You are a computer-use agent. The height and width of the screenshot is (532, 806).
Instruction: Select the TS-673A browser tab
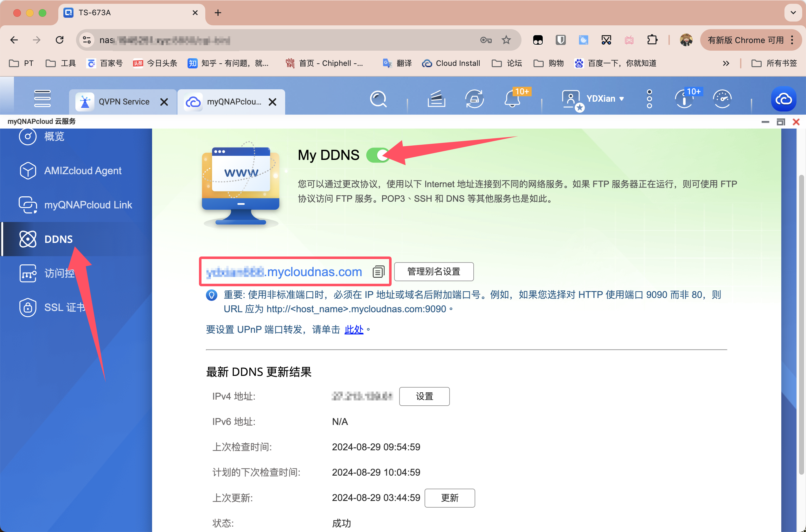(x=131, y=13)
